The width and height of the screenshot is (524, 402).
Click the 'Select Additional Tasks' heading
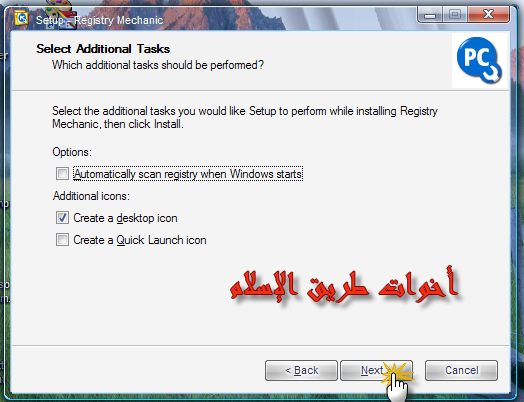click(x=103, y=49)
